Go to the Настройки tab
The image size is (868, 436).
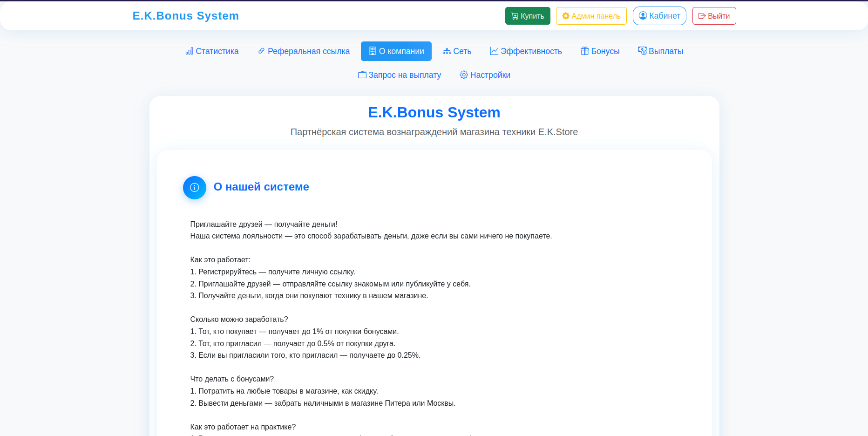tap(485, 75)
